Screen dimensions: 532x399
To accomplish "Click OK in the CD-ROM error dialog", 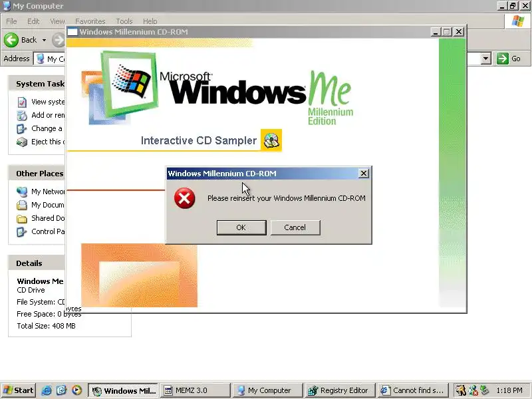I will [241, 227].
